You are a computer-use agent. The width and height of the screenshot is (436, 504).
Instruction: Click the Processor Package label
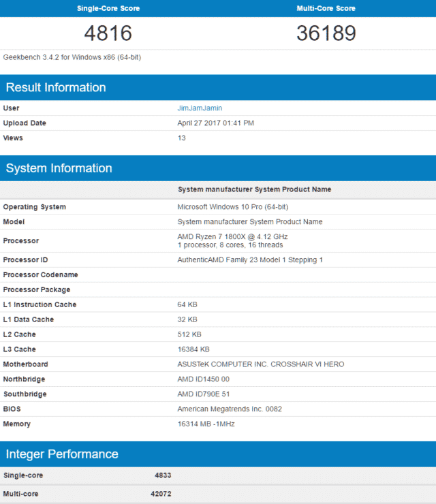coord(37,289)
